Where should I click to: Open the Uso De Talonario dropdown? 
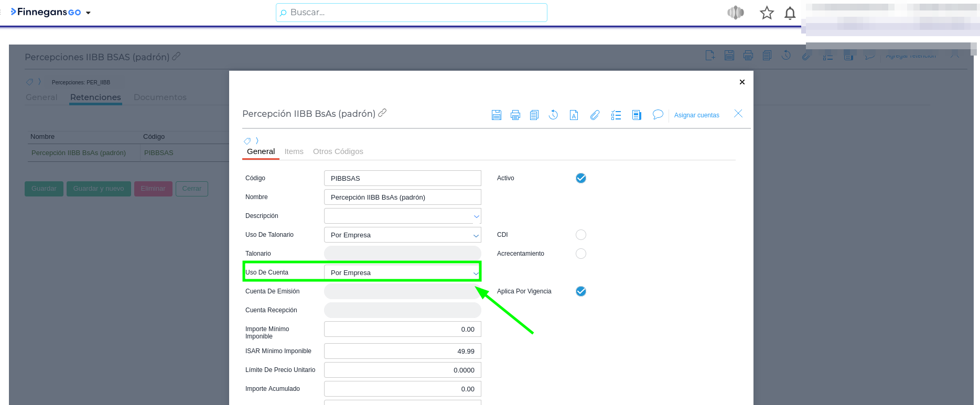(475, 235)
